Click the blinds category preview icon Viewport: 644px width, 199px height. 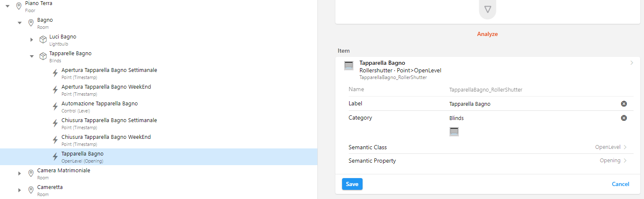pos(454,132)
